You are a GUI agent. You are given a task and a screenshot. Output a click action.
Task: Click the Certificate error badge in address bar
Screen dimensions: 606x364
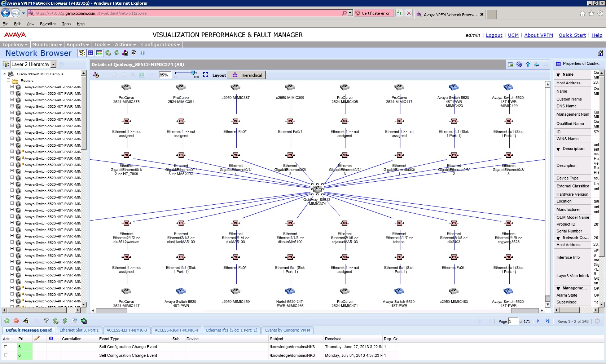(x=373, y=13)
